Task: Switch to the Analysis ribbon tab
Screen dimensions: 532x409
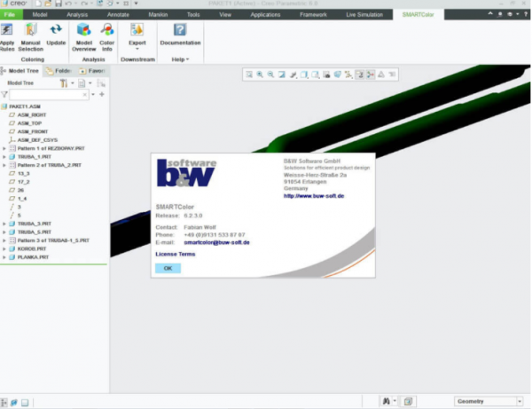Action: coord(77,14)
